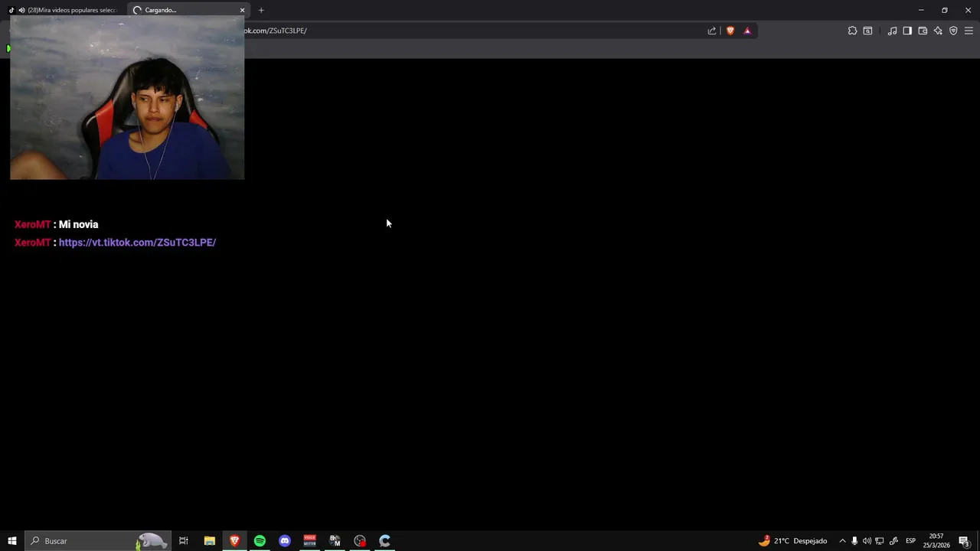
Task: Click the XeroMT username beside 'Mi novia'
Action: [x=32, y=224]
